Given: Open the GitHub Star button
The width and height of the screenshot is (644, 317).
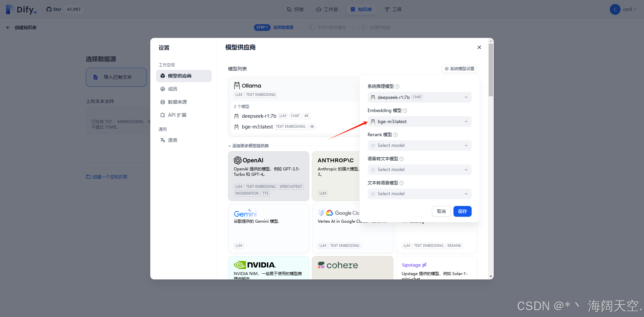Looking at the screenshot, I should 54,9.
